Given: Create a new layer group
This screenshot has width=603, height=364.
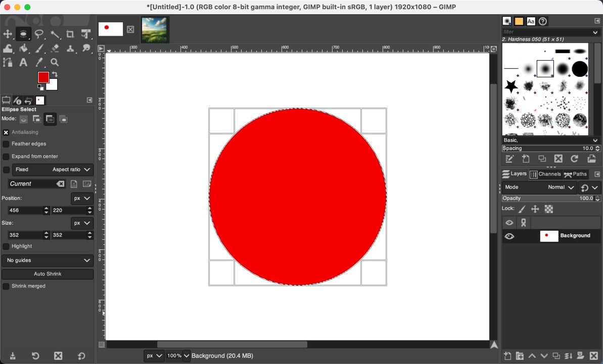Looking at the screenshot, I should [520, 356].
